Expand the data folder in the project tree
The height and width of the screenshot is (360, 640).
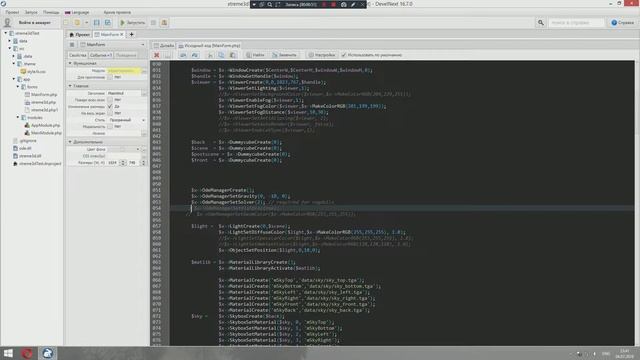coord(10,41)
